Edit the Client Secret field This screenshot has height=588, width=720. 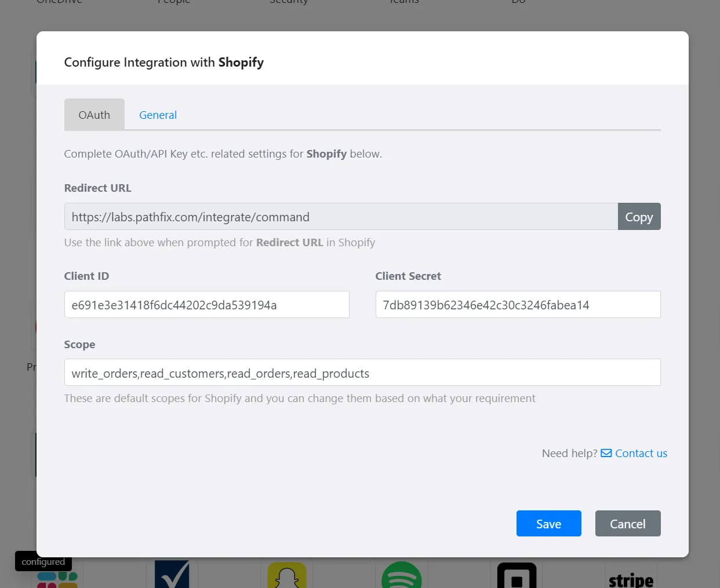click(518, 305)
